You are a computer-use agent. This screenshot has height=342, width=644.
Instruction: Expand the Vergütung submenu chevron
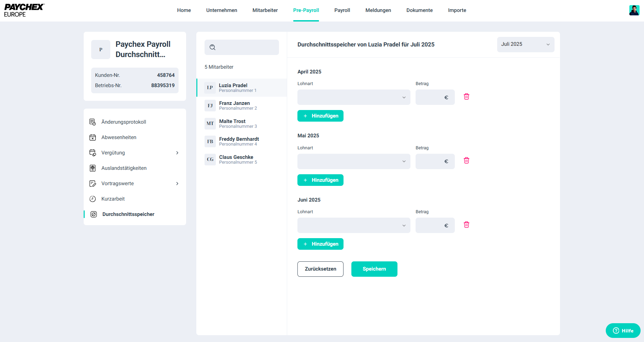(177, 153)
